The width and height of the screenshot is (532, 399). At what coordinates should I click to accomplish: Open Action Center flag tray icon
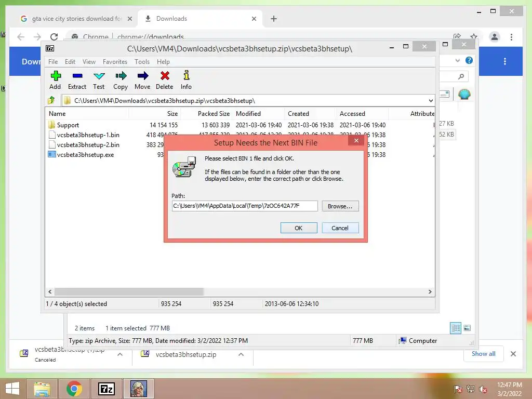pos(458,389)
